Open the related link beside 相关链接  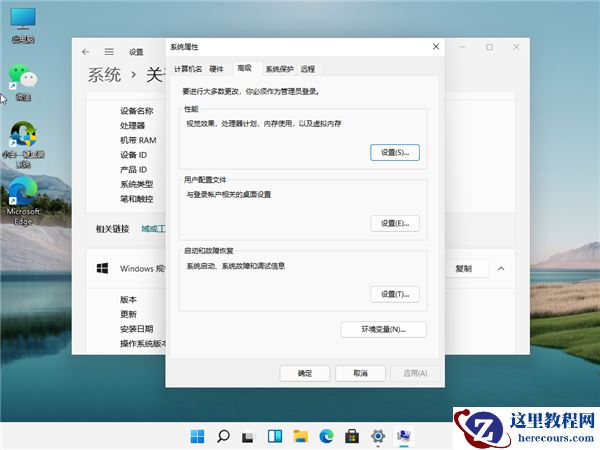pyautogui.click(x=153, y=228)
